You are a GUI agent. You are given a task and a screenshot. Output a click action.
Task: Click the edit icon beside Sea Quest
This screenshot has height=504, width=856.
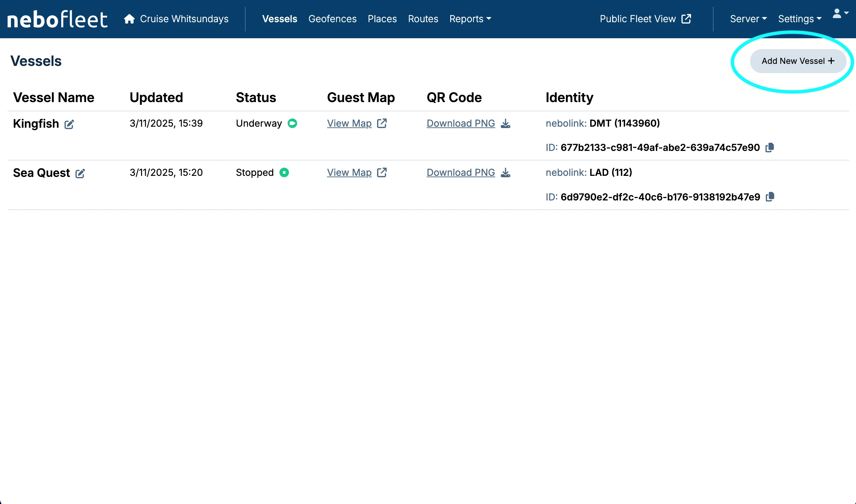(x=80, y=173)
